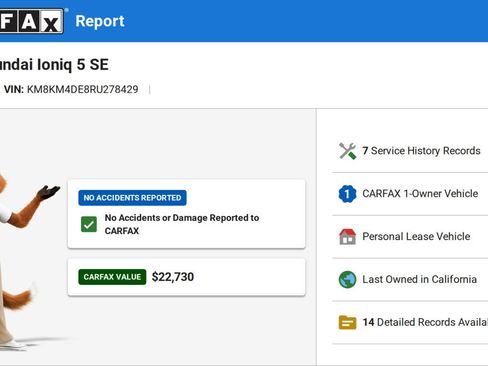Click the wrench service history icon

(347, 151)
